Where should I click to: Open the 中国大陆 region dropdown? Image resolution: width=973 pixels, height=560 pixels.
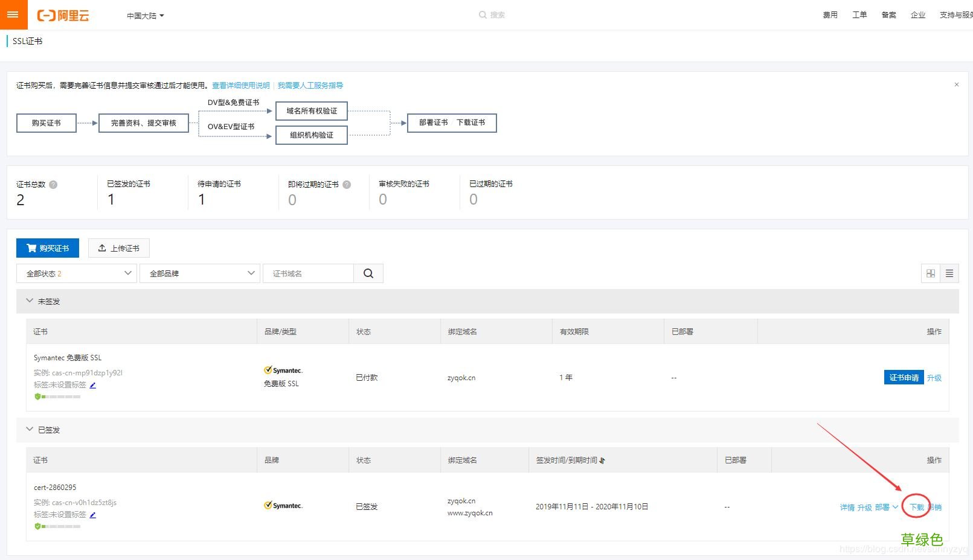click(x=145, y=16)
